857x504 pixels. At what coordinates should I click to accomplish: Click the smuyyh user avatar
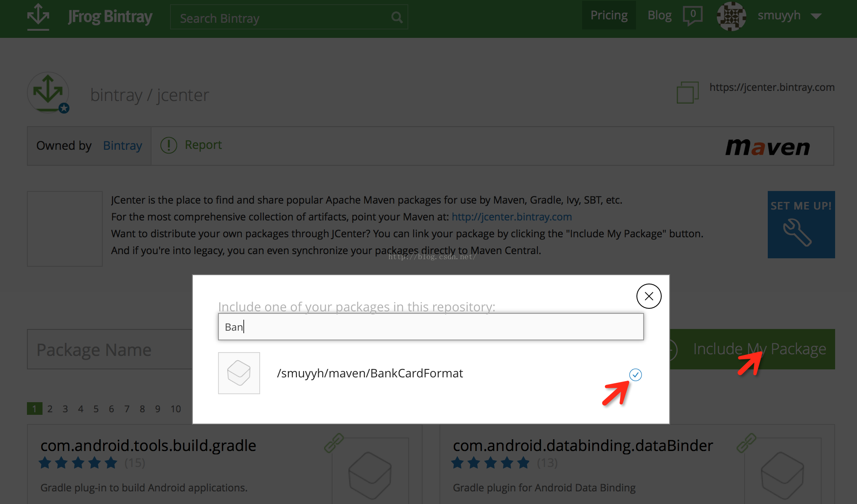pyautogui.click(x=731, y=16)
